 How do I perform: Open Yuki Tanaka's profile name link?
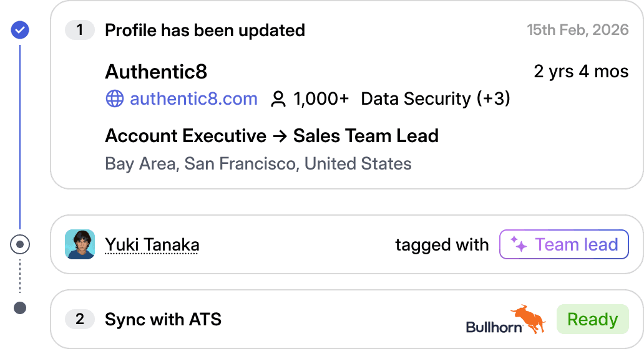point(152,245)
